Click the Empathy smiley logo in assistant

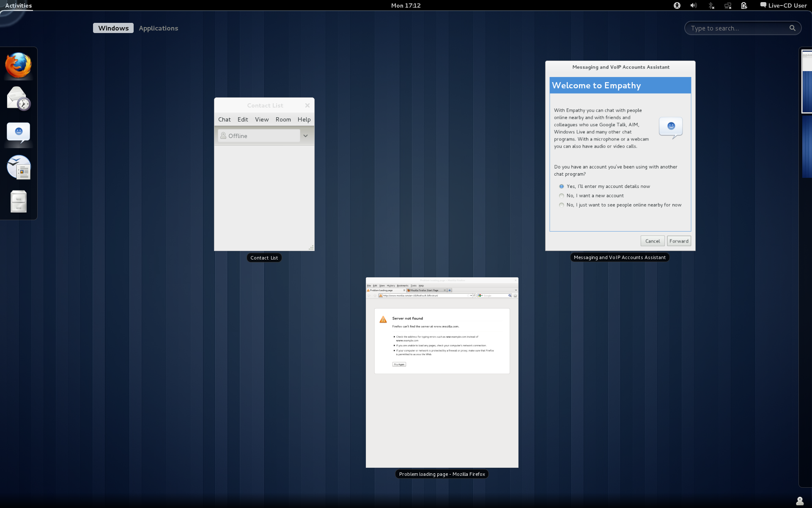671,128
